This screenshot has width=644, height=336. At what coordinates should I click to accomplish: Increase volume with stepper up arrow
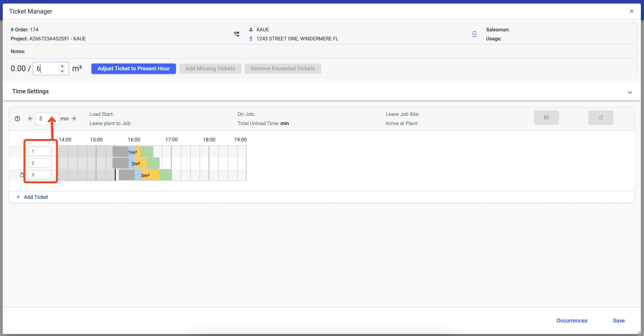[62, 66]
